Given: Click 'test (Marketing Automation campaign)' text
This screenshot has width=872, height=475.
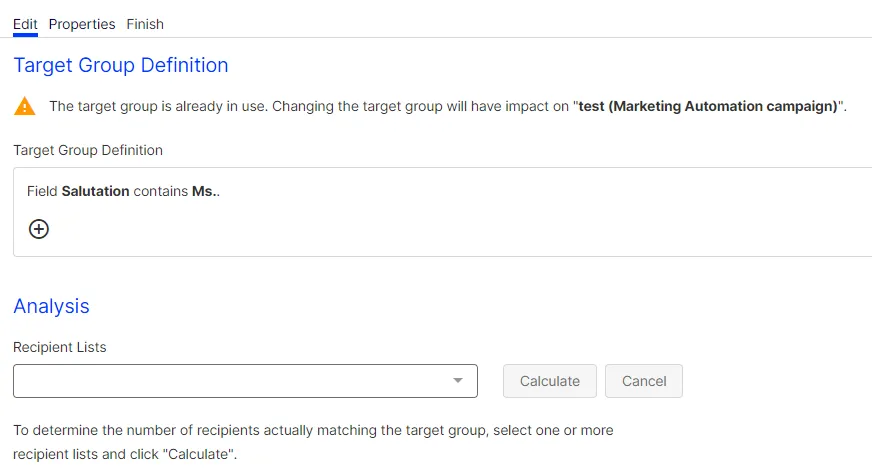Looking at the screenshot, I should [x=708, y=106].
